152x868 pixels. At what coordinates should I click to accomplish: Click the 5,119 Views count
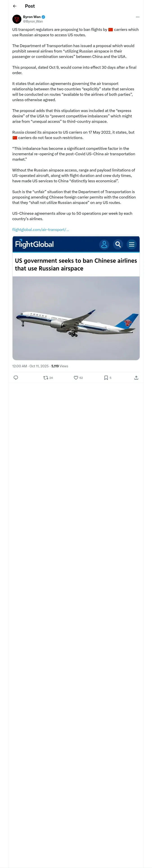tap(60, 366)
